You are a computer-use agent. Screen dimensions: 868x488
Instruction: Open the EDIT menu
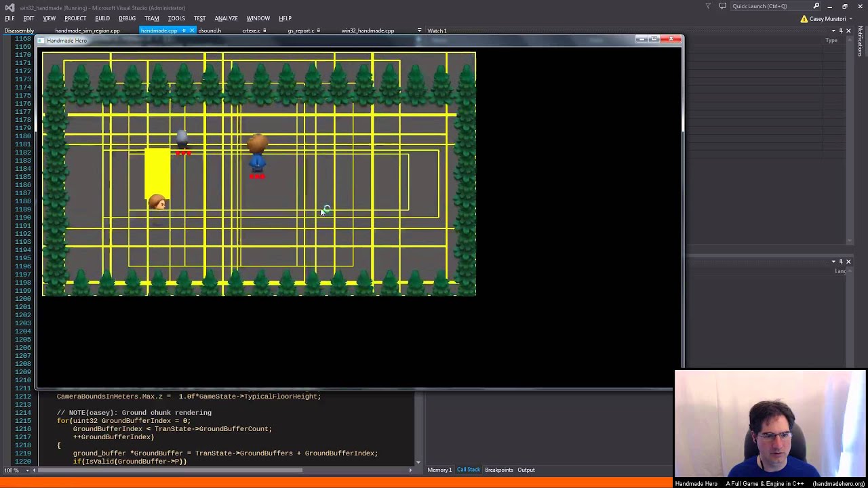coord(28,18)
